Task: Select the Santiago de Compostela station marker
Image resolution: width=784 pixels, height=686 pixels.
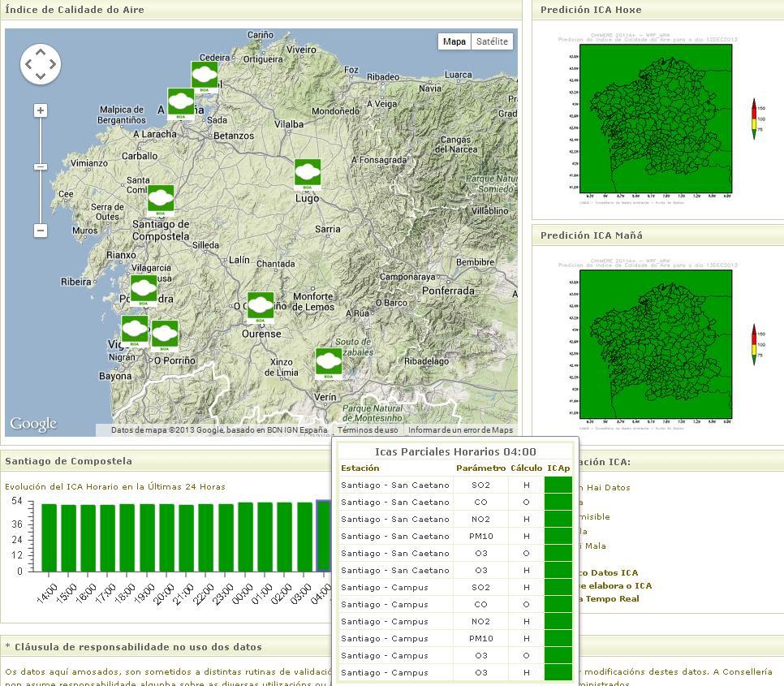Action: click(161, 201)
